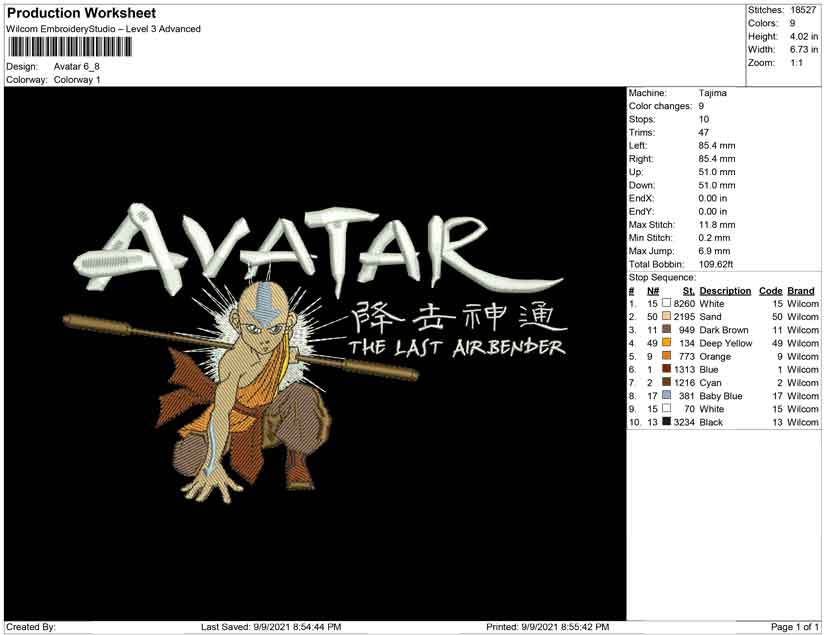Select the Cyan row color swatch
This screenshot has height=635, width=825.
667,382
